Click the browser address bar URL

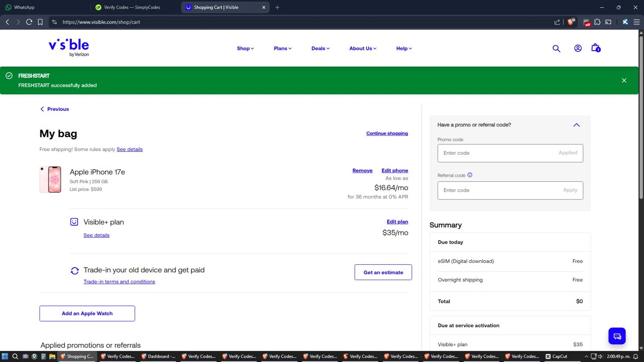101,22
